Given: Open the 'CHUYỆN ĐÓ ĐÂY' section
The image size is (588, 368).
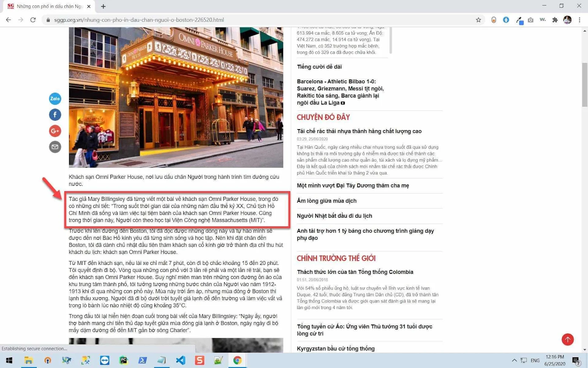Looking at the screenshot, I should coord(323,117).
